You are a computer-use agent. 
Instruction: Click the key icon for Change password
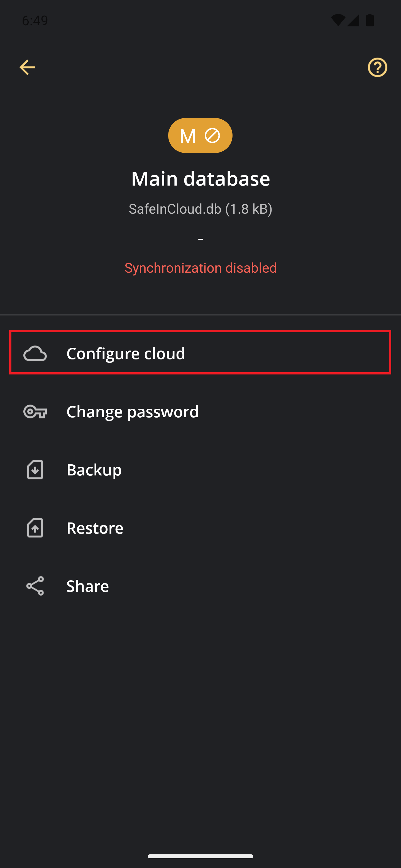pos(35,411)
